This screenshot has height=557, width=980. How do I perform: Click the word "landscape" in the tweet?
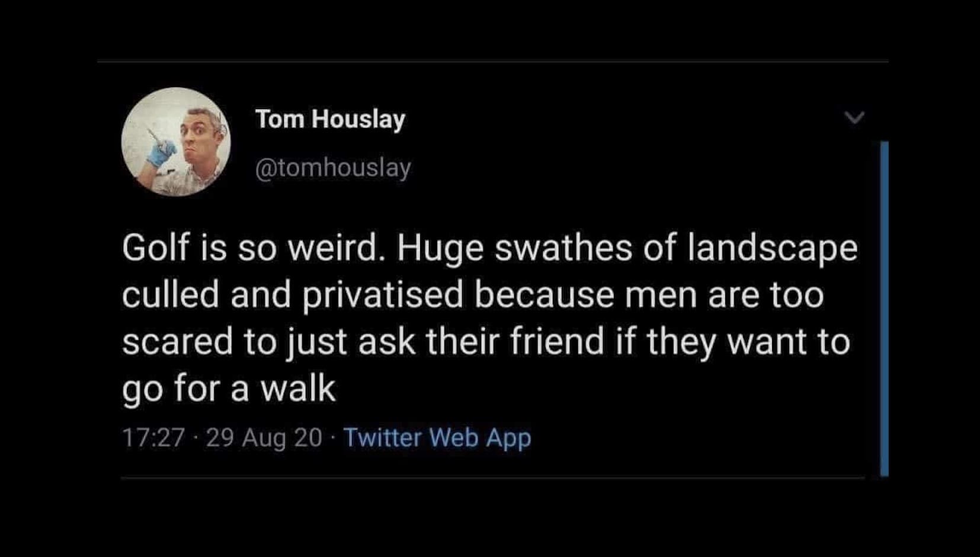pyautogui.click(x=772, y=248)
